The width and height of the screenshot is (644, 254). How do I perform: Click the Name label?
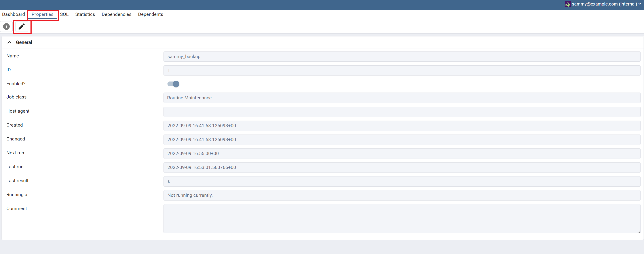click(x=13, y=56)
